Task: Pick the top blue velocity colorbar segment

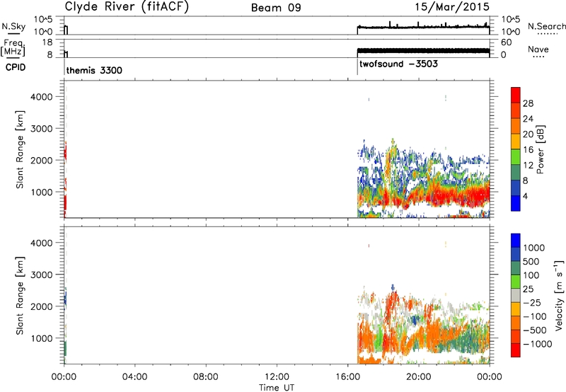Action: [x=516, y=241]
